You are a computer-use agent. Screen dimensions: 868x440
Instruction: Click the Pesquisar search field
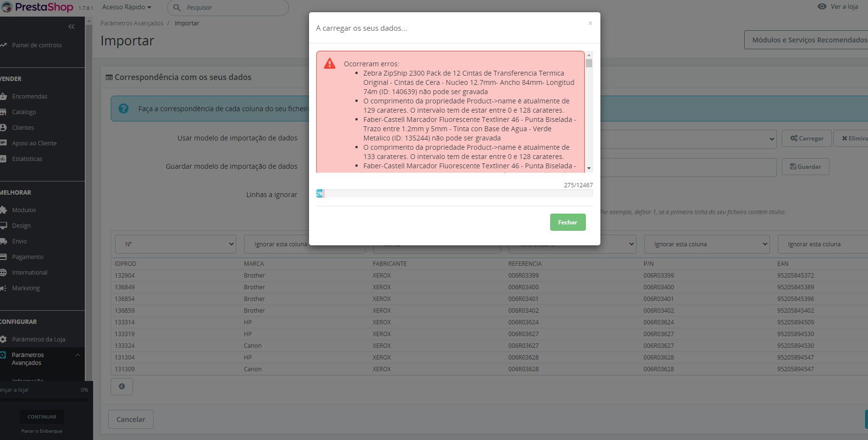tap(228, 8)
